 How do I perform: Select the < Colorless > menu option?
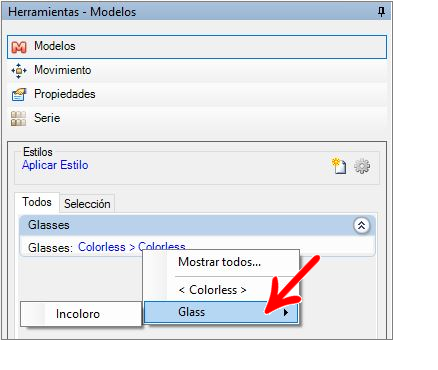(x=212, y=290)
